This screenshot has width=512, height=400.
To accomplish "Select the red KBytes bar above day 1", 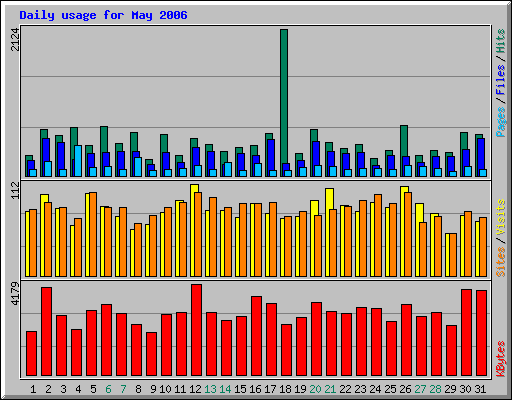I will [x=31, y=354].
